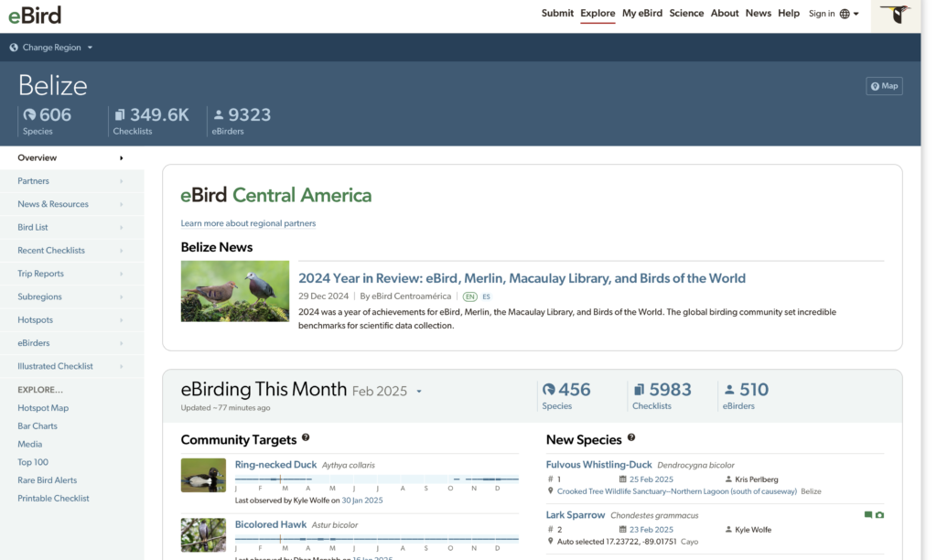937x560 pixels.
Task: Click the species icon next to 606
Action: 29,114
